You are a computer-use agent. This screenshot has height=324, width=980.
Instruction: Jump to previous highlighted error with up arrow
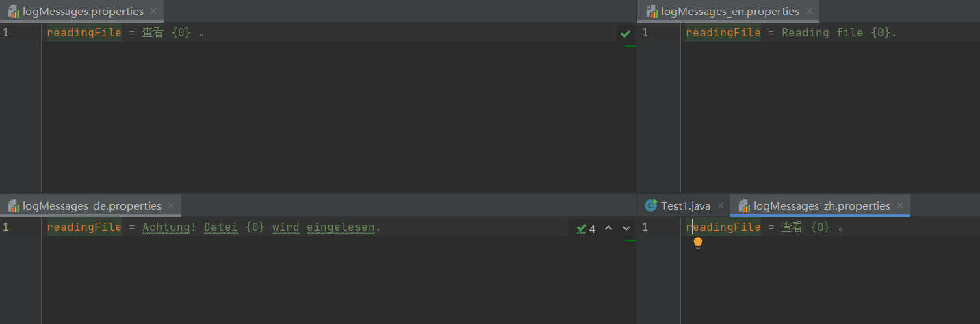tap(608, 228)
